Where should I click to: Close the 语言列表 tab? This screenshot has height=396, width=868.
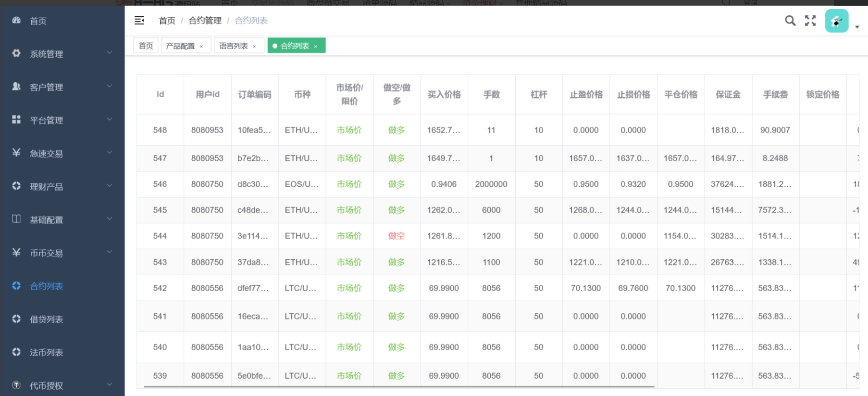(254, 46)
